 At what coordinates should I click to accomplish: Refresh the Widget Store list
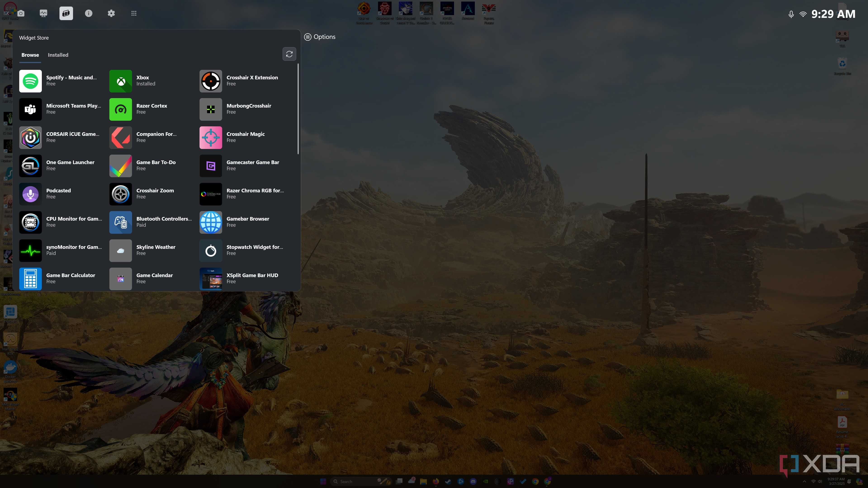pyautogui.click(x=289, y=54)
